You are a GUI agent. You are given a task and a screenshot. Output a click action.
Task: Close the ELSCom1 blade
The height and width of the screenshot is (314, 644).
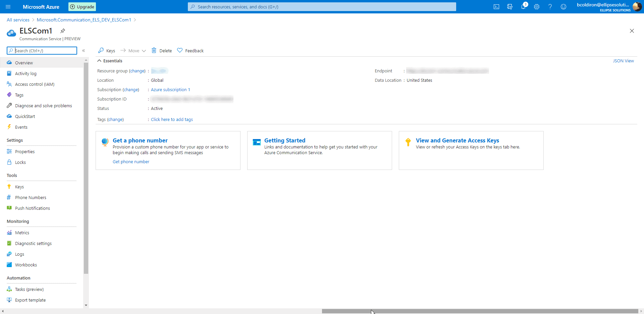pyautogui.click(x=632, y=31)
